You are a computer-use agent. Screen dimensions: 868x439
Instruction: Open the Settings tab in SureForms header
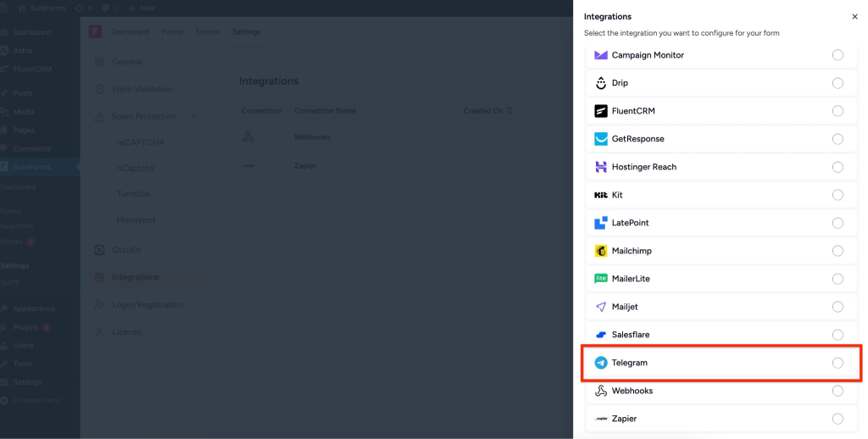coord(247,32)
